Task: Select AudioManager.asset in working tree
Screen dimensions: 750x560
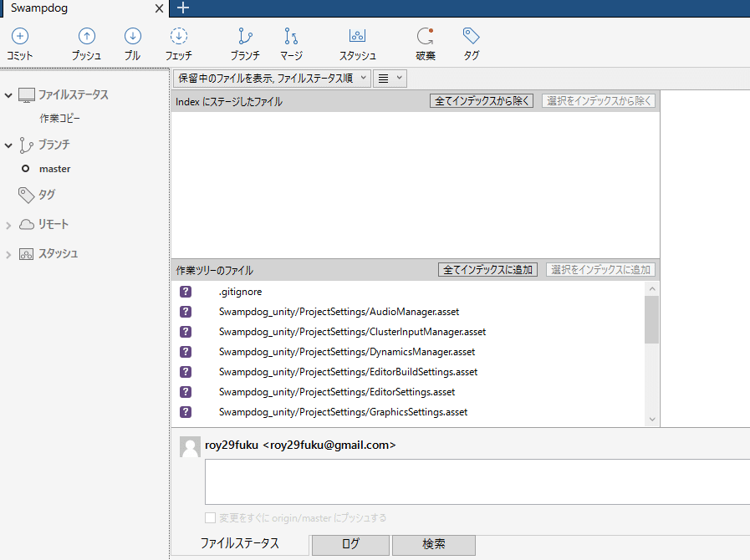Action: (407, 312)
